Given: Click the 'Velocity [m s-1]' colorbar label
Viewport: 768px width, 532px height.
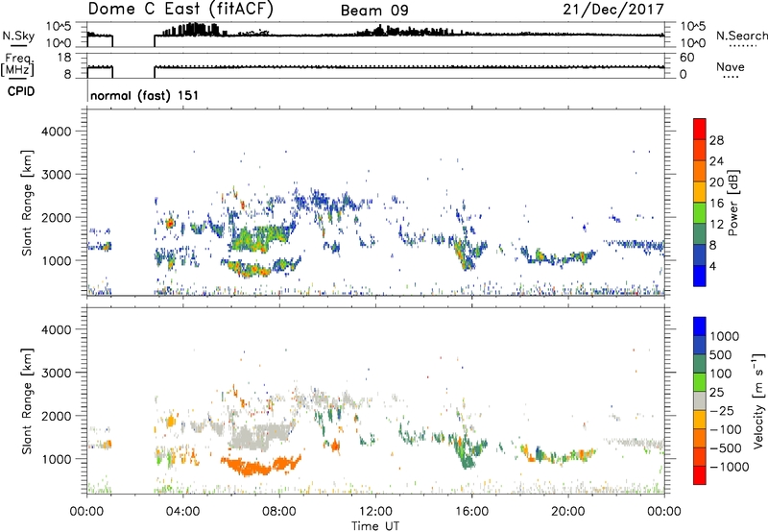Looking at the screenshot, I should 758,400.
